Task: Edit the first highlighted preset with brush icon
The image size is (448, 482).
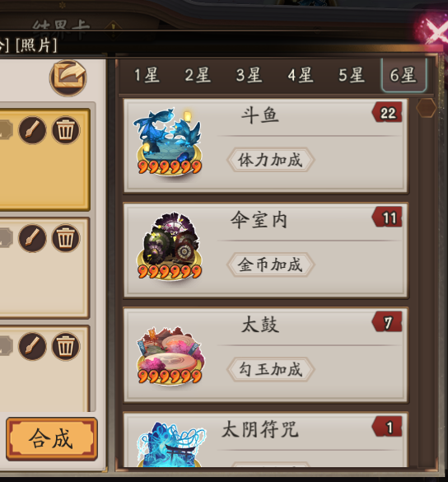Action: (32, 130)
